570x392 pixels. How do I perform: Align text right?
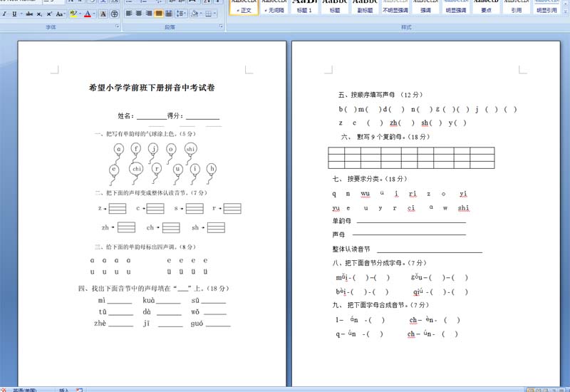(149, 14)
